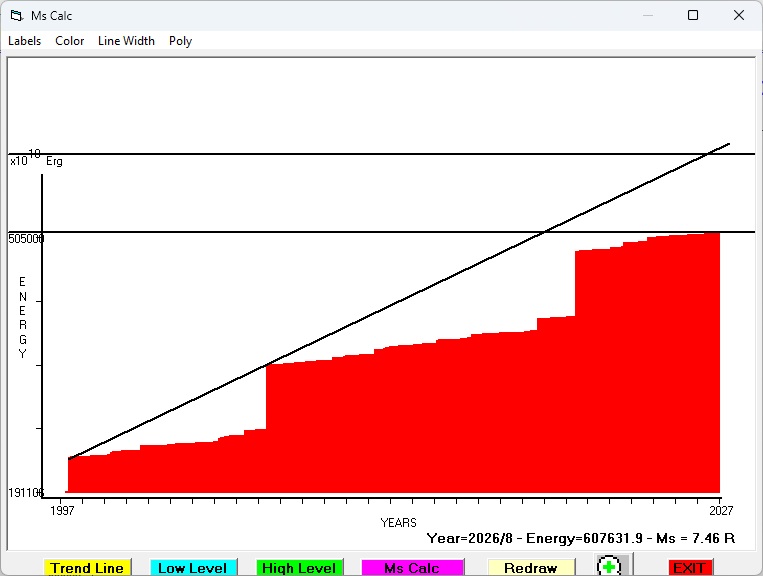Click the red EXIT button
Screen dimensions: 763x576
click(690, 568)
